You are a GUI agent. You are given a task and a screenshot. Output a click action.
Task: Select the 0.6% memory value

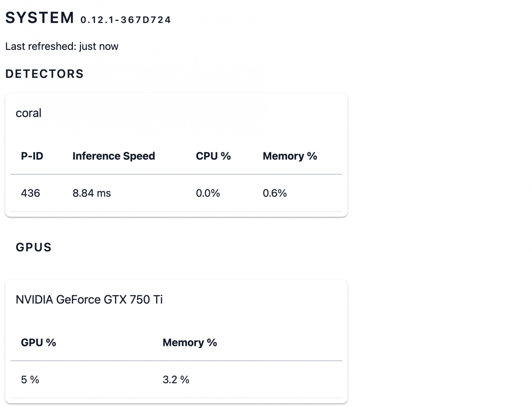pyautogui.click(x=275, y=193)
